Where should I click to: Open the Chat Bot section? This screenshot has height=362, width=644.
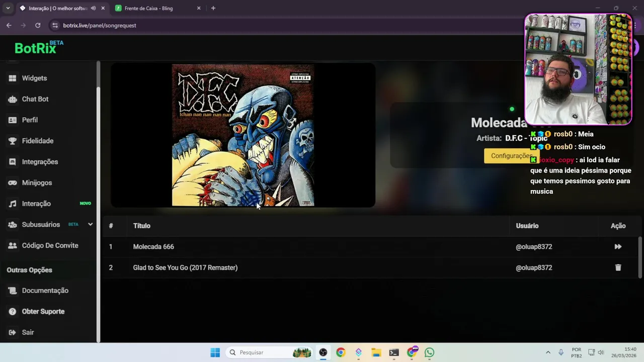tap(35, 99)
